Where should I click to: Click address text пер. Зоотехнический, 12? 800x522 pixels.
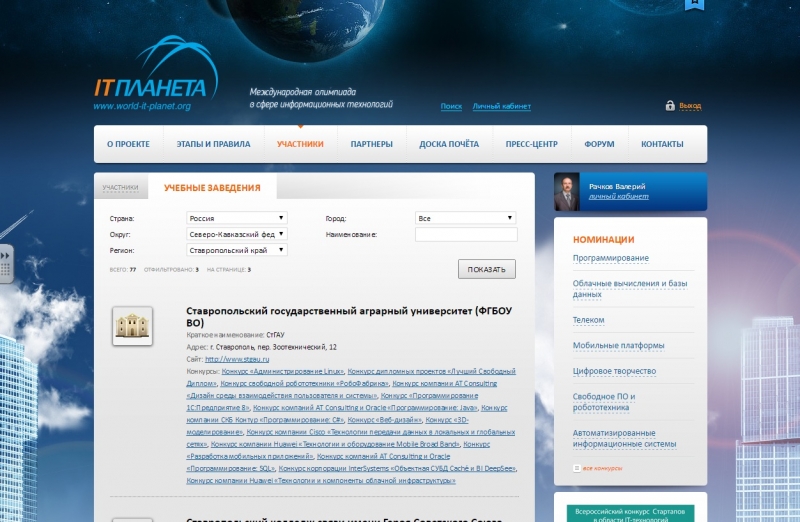261,347
